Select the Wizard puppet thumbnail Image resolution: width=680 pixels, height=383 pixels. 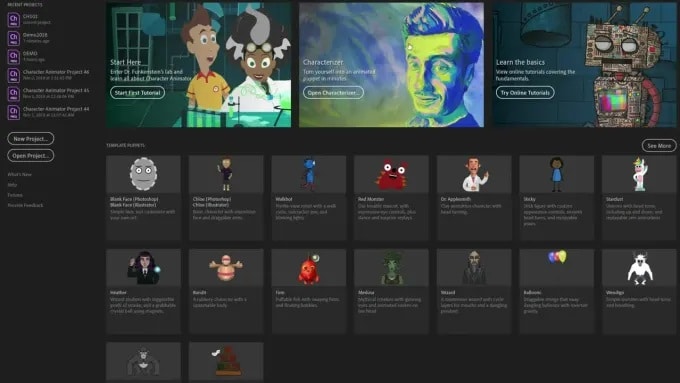point(474,268)
